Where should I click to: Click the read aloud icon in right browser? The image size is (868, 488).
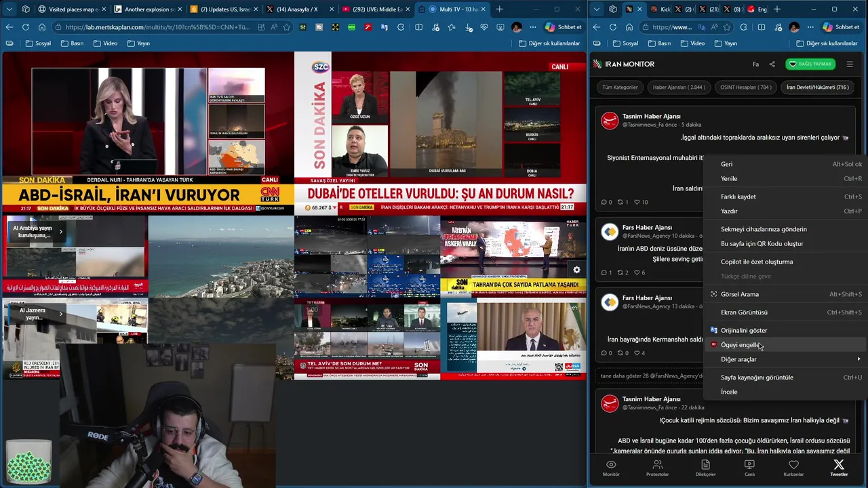(713, 27)
